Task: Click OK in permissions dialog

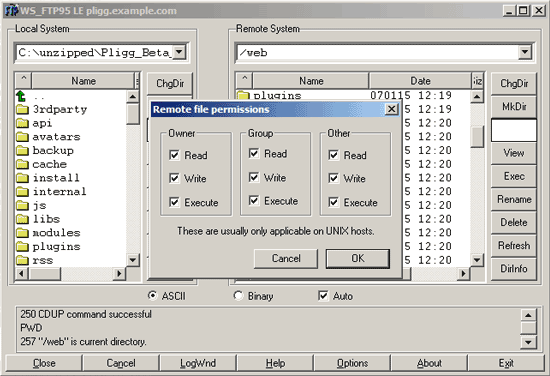Action: 358,259
